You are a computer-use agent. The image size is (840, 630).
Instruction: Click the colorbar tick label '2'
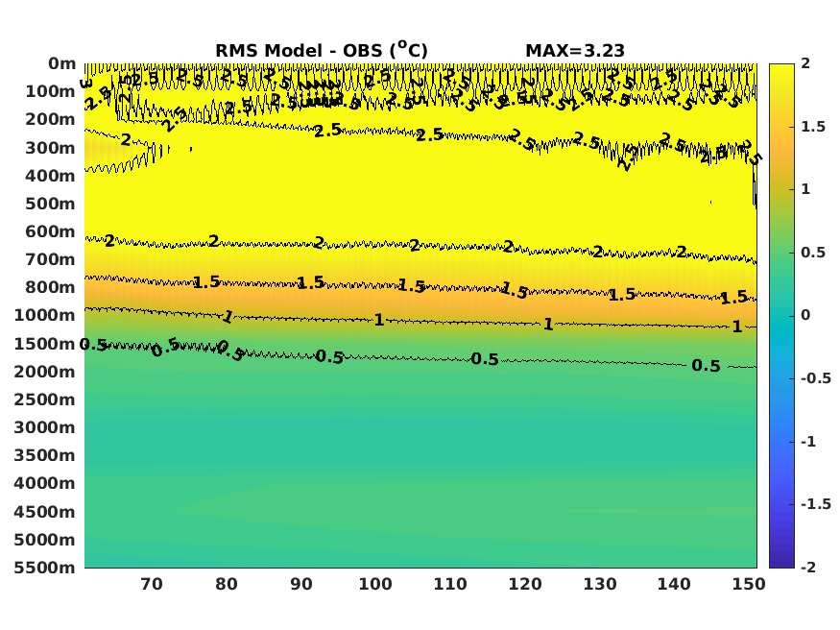tap(805, 63)
